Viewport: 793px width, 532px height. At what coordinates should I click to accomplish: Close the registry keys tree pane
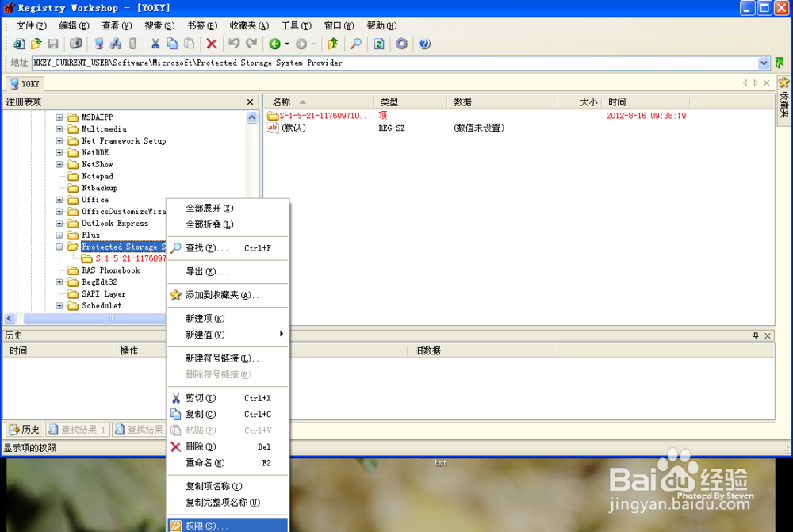(x=250, y=102)
